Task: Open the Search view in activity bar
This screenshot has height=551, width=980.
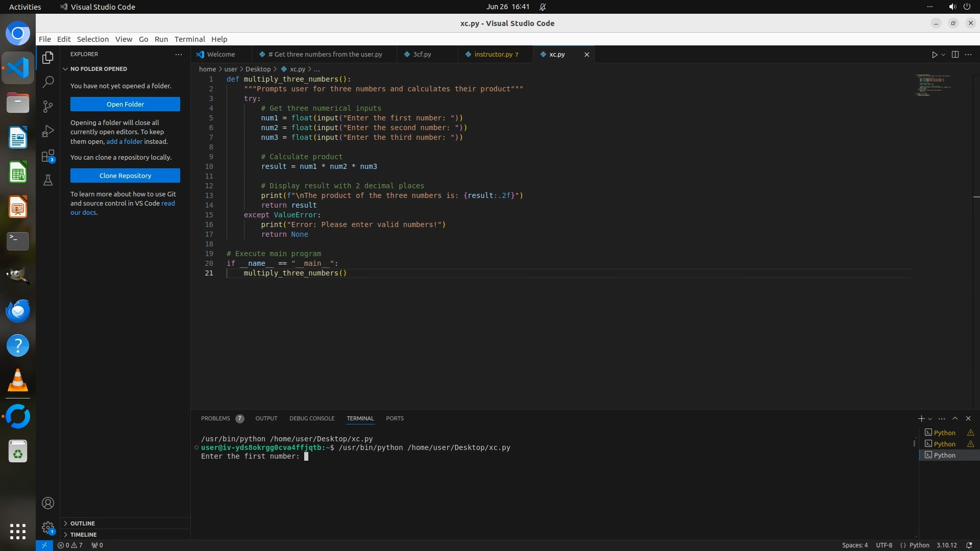Action: coord(48,82)
